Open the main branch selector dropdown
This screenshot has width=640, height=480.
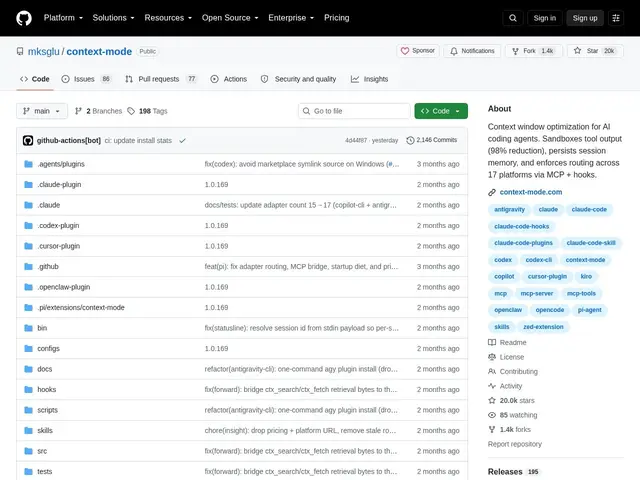coord(42,111)
